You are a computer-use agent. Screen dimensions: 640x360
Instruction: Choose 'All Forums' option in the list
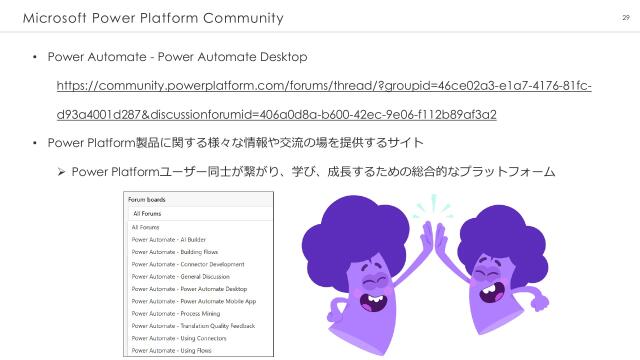[x=145, y=227]
